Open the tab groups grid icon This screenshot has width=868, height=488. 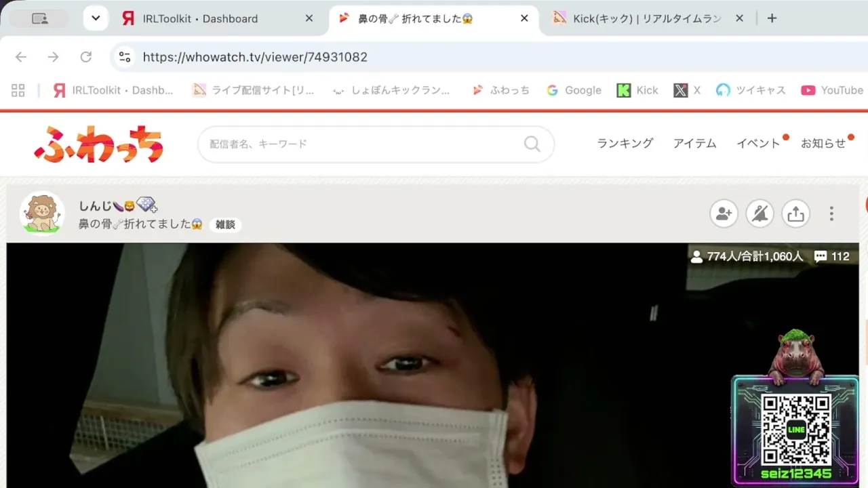coord(18,90)
